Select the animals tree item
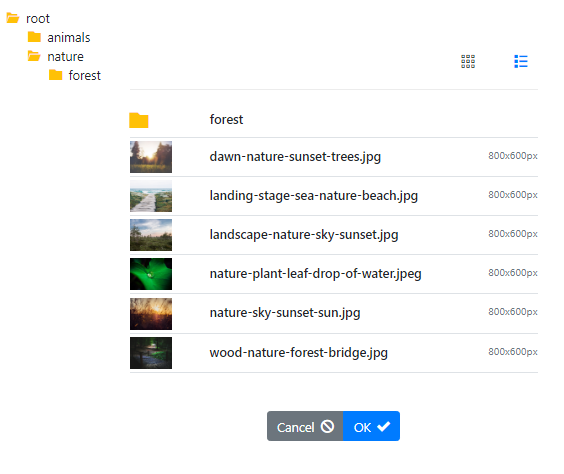 click(69, 37)
